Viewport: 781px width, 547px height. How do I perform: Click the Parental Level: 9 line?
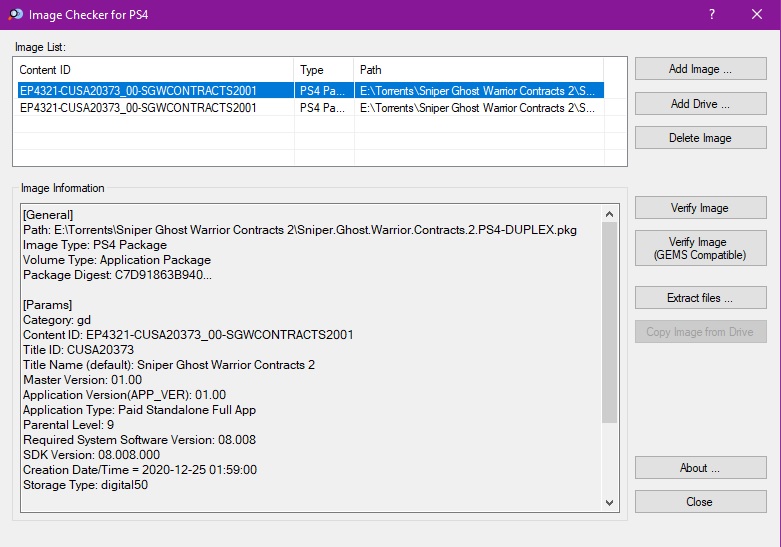[x=68, y=424]
